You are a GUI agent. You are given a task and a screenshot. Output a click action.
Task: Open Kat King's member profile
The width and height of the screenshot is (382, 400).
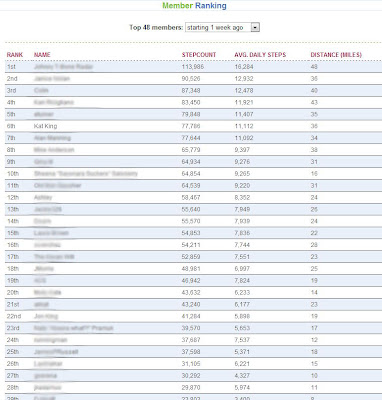coord(45,126)
